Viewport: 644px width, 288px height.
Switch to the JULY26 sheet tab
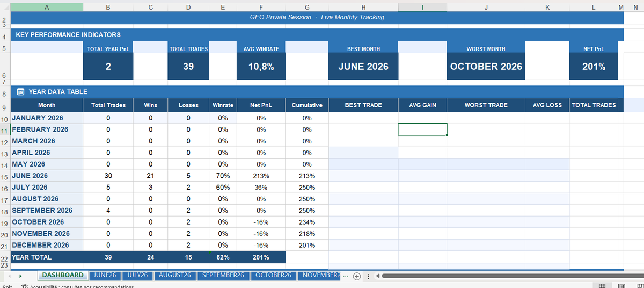pos(138,275)
